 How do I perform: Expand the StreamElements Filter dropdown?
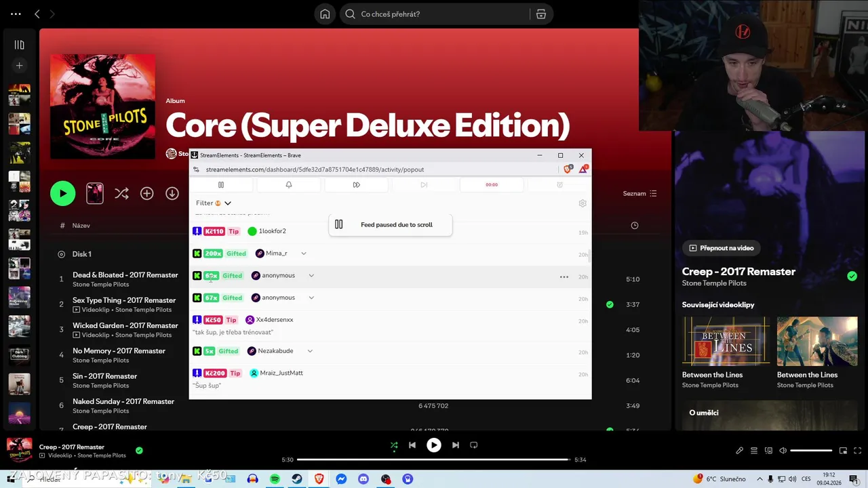(214, 203)
